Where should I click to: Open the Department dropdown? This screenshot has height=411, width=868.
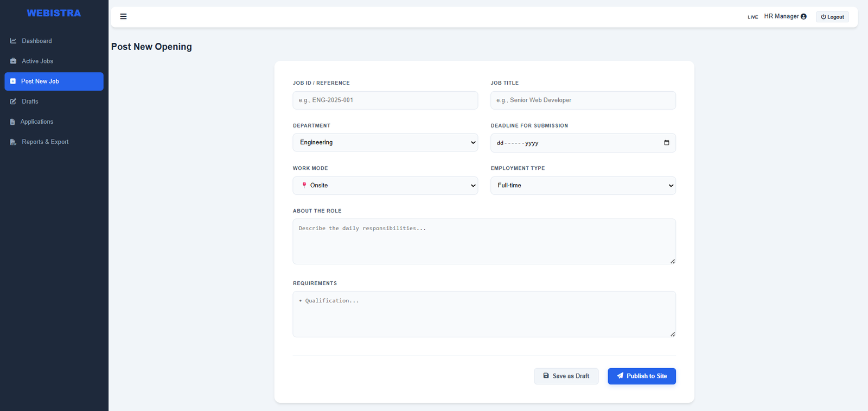click(385, 142)
